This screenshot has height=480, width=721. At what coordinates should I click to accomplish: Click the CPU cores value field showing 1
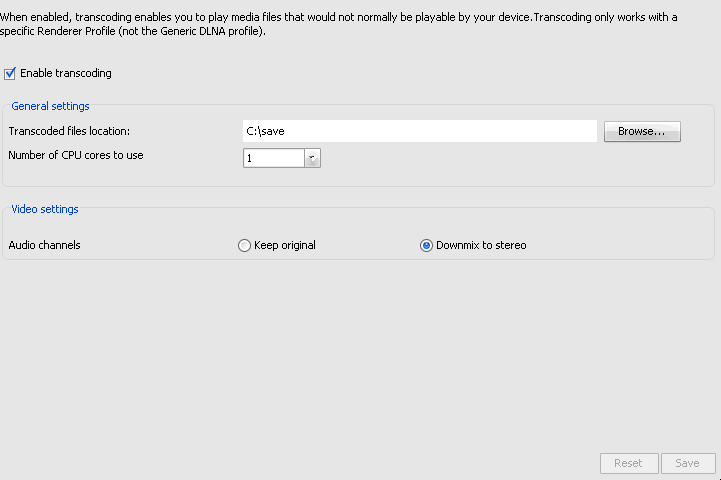click(x=273, y=158)
